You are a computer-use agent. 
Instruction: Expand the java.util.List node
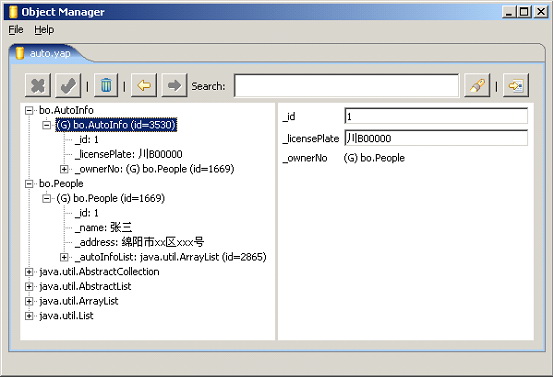[x=29, y=316]
